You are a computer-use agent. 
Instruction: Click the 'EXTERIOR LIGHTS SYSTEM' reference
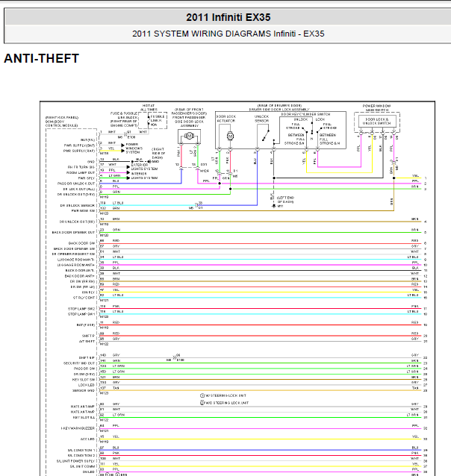tap(144, 166)
